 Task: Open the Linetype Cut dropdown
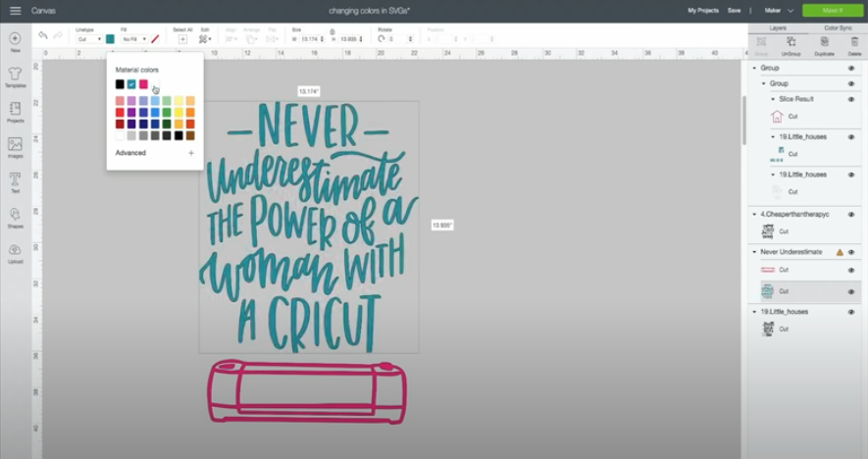click(x=89, y=39)
